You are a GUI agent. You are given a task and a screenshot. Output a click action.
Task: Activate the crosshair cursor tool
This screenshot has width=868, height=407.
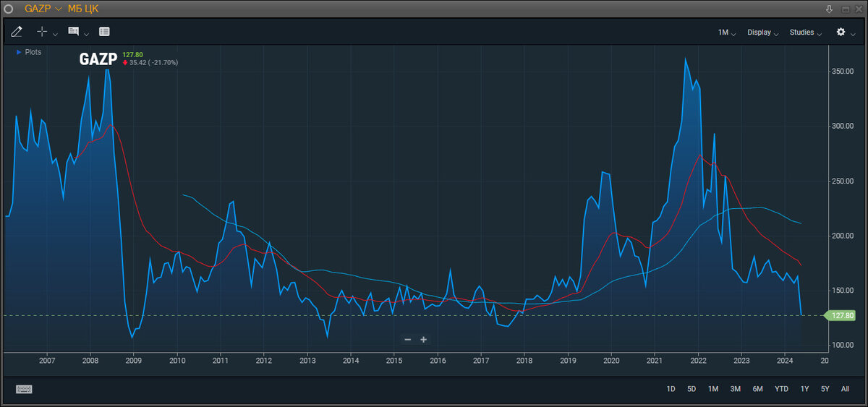(x=42, y=32)
